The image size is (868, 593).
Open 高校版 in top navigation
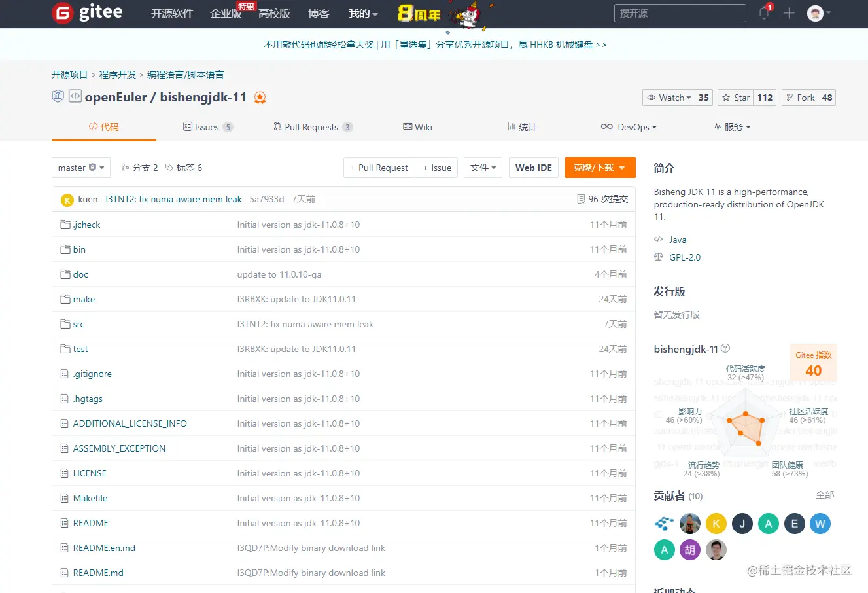coord(274,13)
